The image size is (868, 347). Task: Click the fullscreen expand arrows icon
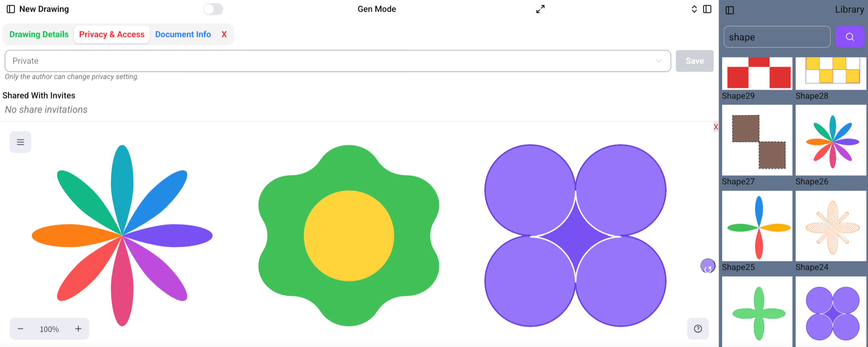point(540,9)
